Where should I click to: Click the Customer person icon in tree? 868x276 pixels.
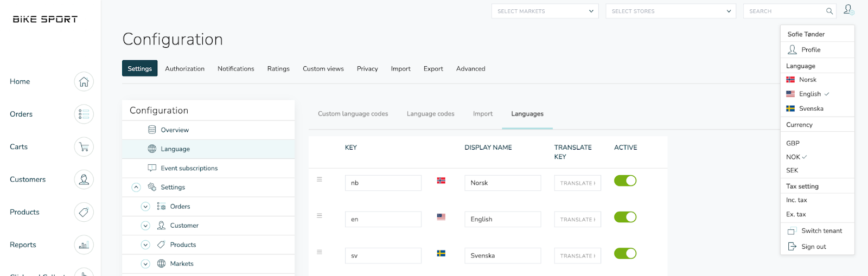click(x=161, y=225)
